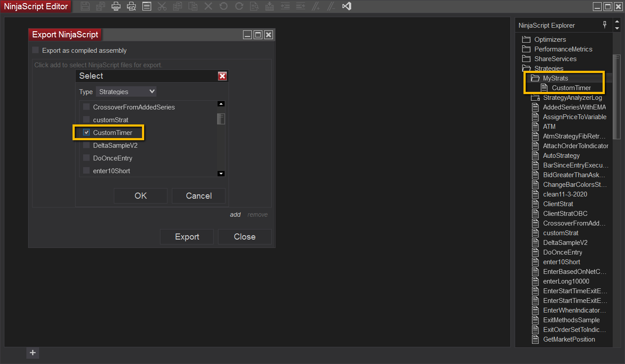Click the Cut scissors icon
The width and height of the screenshot is (625, 364).
(162, 7)
